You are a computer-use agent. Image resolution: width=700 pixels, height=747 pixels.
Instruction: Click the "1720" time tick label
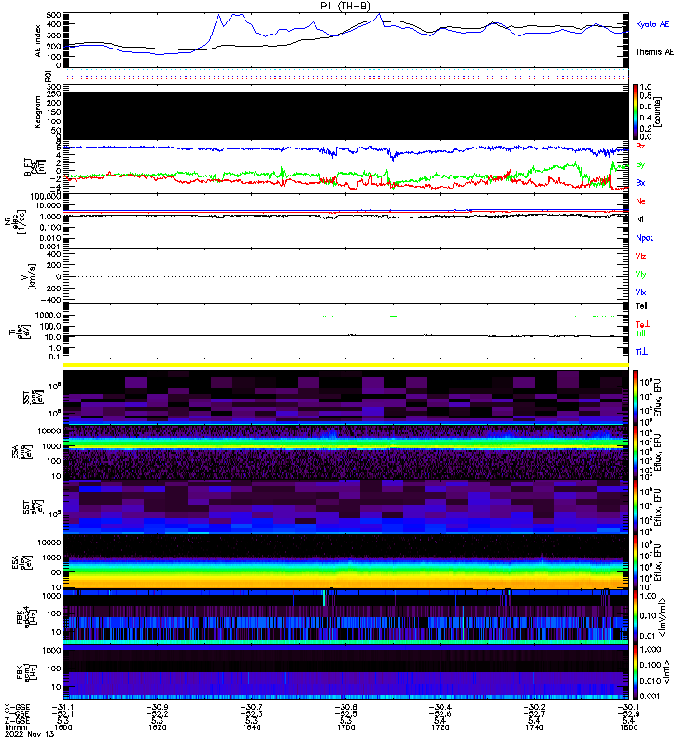point(440,727)
